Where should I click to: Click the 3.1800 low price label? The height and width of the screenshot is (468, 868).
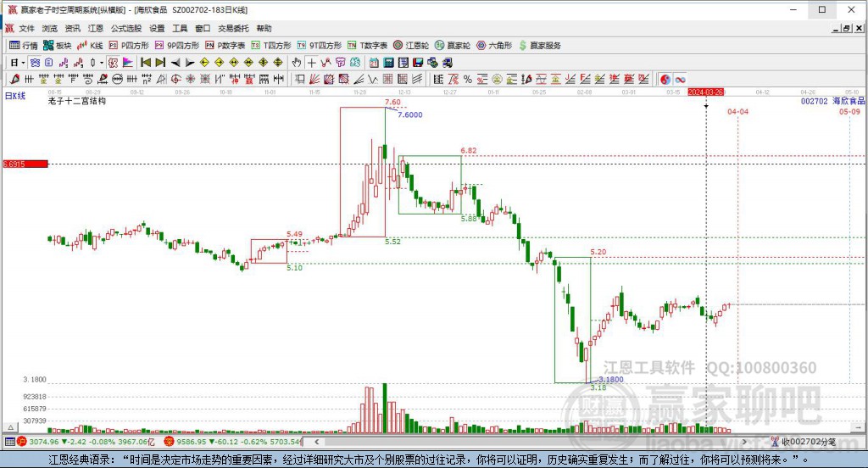(x=611, y=379)
